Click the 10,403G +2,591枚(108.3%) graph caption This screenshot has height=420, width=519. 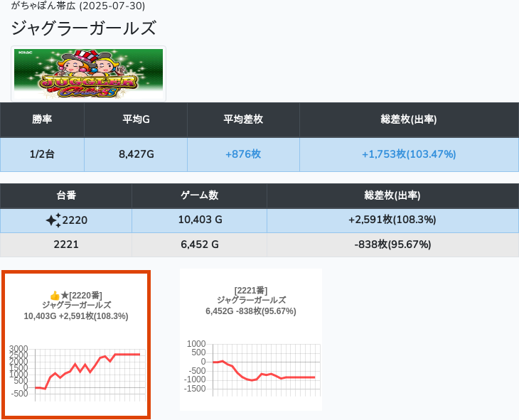pyautogui.click(x=76, y=316)
